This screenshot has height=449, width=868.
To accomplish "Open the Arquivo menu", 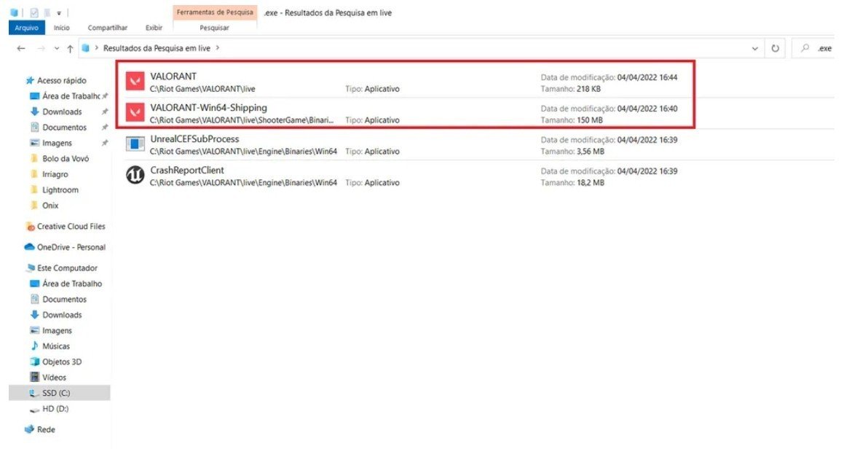I will pyautogui.click(x=26, y=28).
